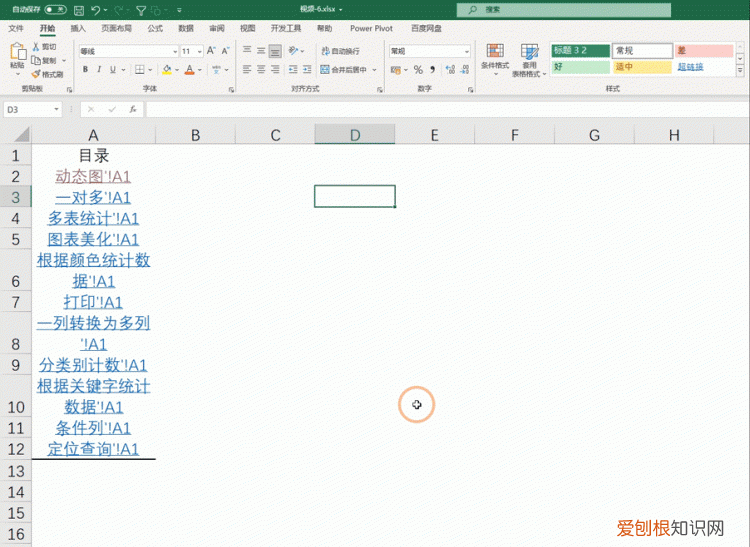Follow the 多表统计'!A1 hyperlink
Viewport: 750px width, 547px height.
pos(93,218)
